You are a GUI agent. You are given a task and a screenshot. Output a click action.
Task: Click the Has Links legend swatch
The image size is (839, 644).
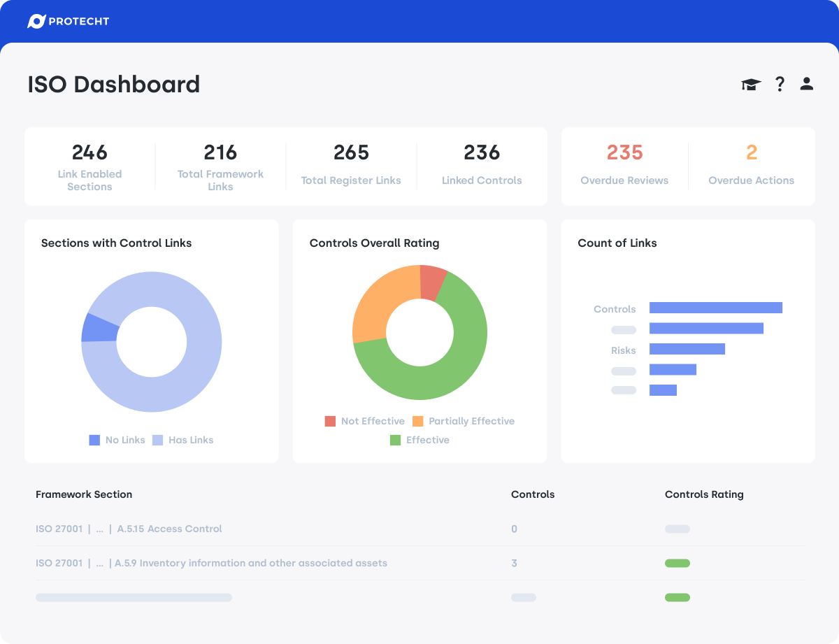pyautogui.click(x=157, y=440)
